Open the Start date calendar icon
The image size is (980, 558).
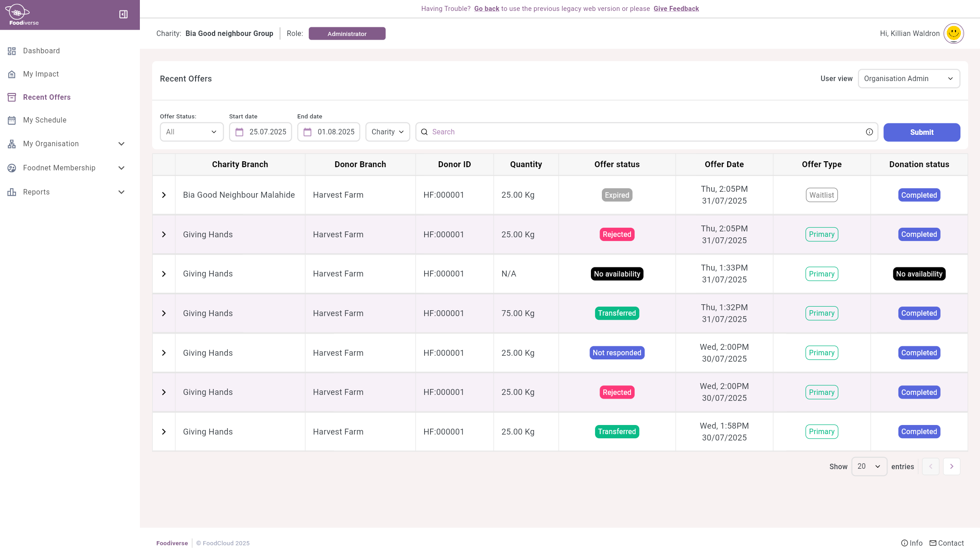tap(239, 132)
